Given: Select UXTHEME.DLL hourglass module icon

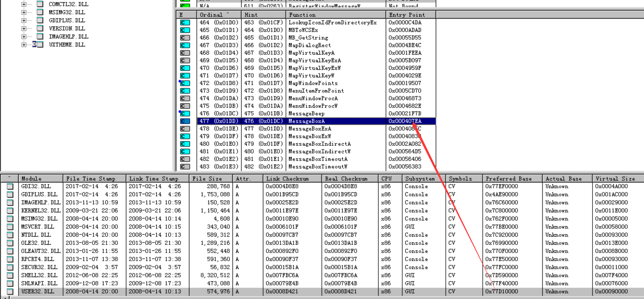Looking at the screenshot, I should [x=38, y=44].
